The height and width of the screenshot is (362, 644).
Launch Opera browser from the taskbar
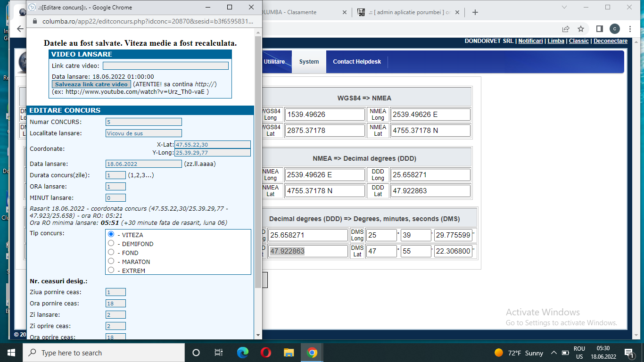266,353
